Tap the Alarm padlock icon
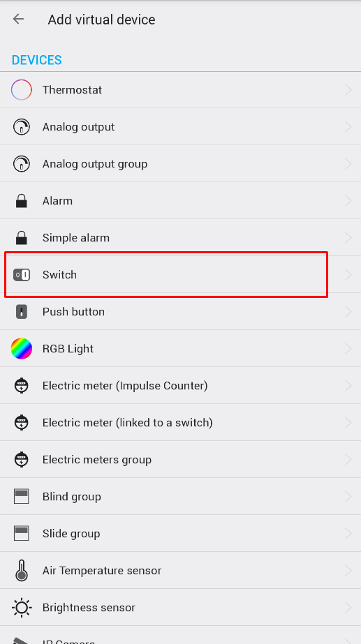The width and height of the screenshot is (361, 644). pyautogui.click(x=22, y=201)
